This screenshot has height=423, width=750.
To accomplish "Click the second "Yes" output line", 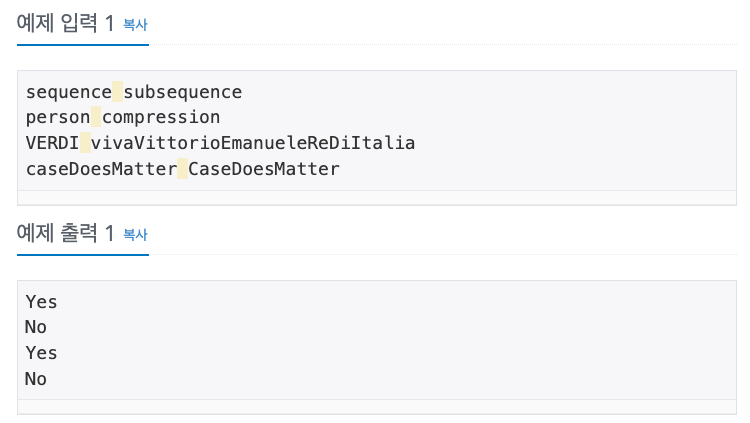I will click(41, 353).
